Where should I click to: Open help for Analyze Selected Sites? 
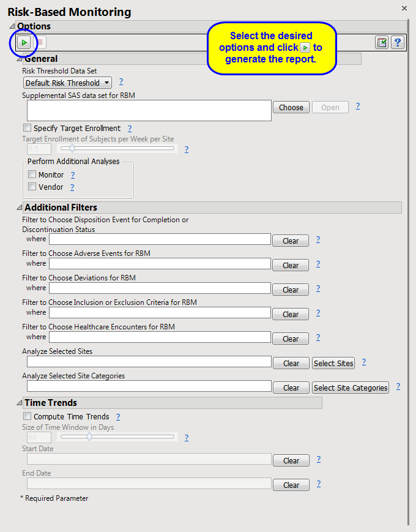click(364, 362)
